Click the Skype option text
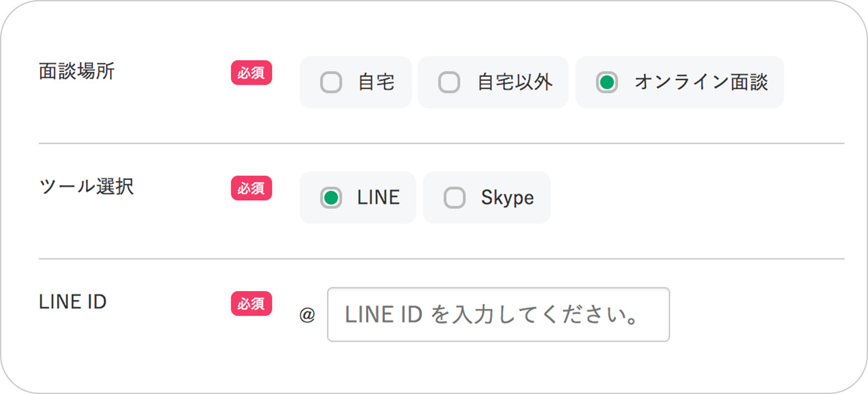The width and height of the screenshot is (868, 394). click(x=508, y=198)
